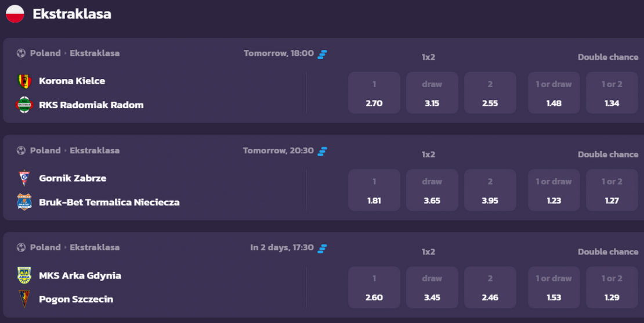Select home win odds 2.70 for Korona Kielce
The image size is (644, 323).
point(374,93)
